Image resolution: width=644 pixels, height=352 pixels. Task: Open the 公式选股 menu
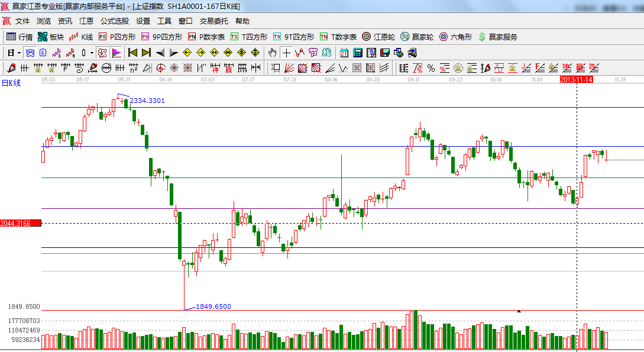[114, 21]
